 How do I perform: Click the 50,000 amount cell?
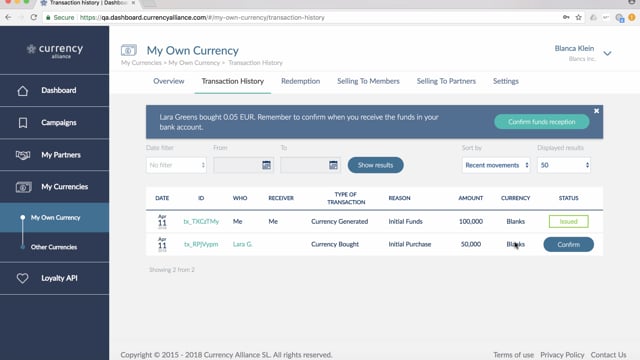pos(471,244)
